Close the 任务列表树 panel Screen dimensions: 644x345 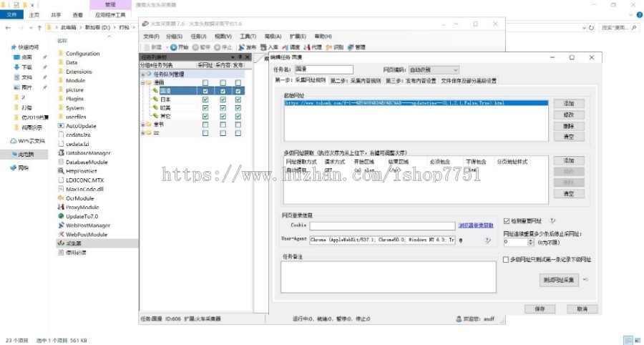click(x=248, y=57)
